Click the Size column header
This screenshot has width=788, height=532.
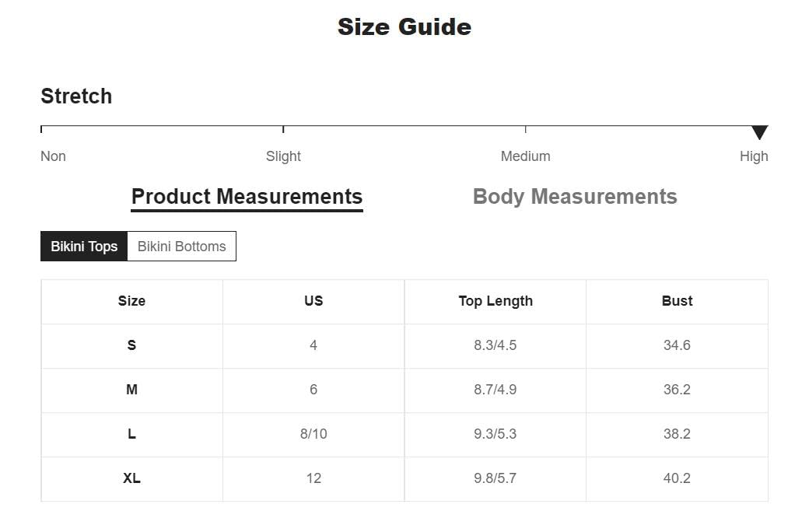click(131, 301)
